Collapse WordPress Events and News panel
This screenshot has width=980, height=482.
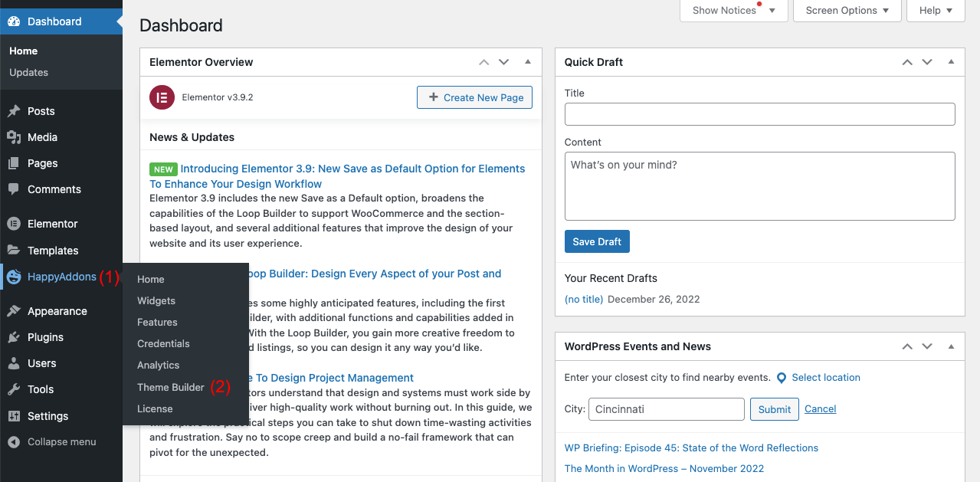[951, 346]
